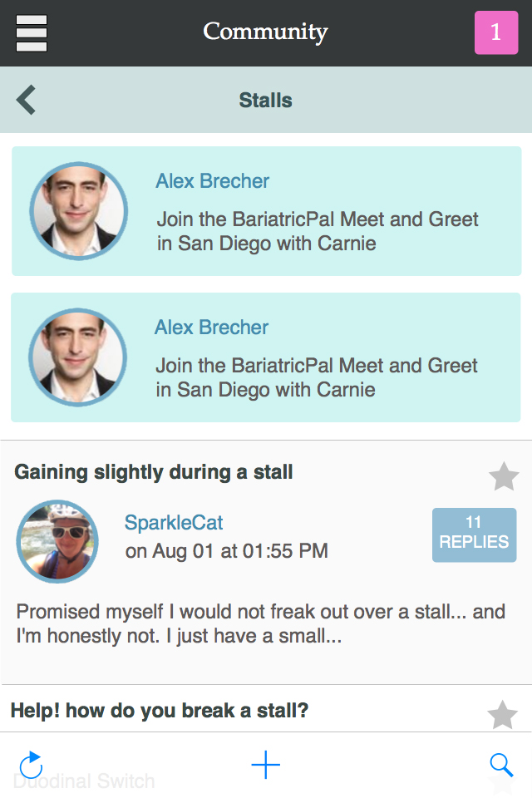This screenshot has width=532, height=798.
Task: Open second San Diego Meet and Greet announcement text
Action: pos(317,377)
